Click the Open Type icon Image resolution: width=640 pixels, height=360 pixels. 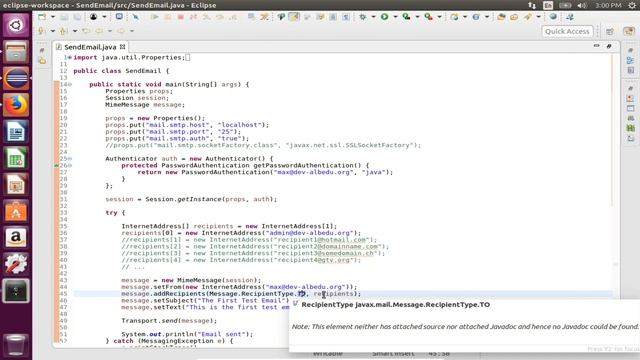pyautogui.click(x=501, y=17)
